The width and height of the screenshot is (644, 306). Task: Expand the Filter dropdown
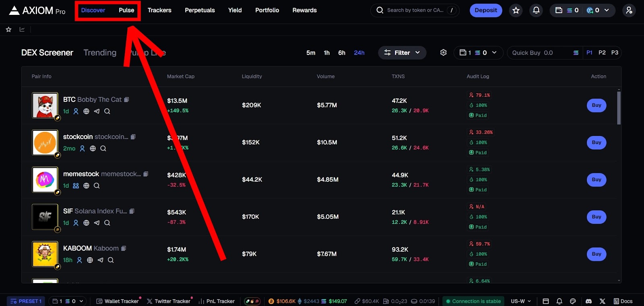(x=402, y=53)
